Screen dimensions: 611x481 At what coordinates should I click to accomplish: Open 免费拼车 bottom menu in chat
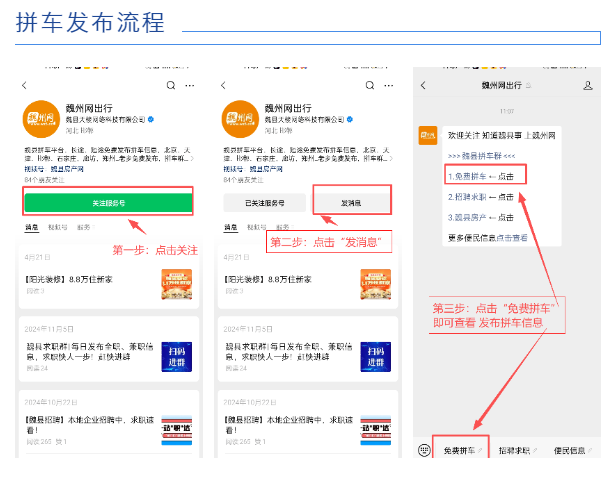point(461,450)
